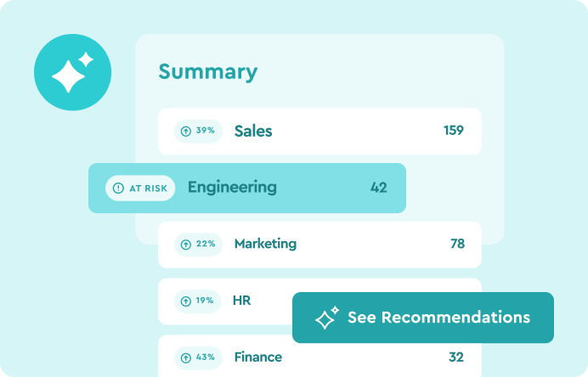Image resolution: width=588 pixels, height=377 pixels.
Task: Click the 43% growth badge
Action: 199,357
